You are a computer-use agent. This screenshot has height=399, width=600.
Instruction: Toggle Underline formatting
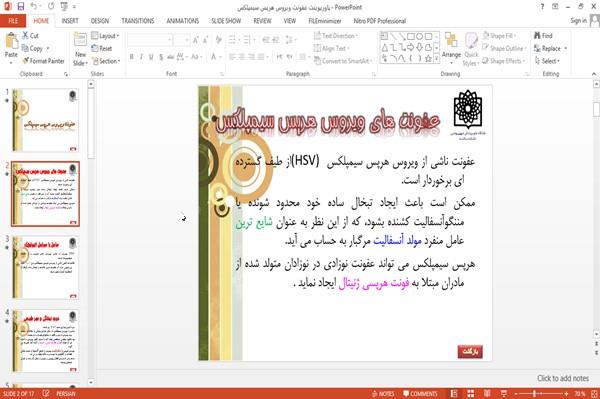(x=151, y=57)
